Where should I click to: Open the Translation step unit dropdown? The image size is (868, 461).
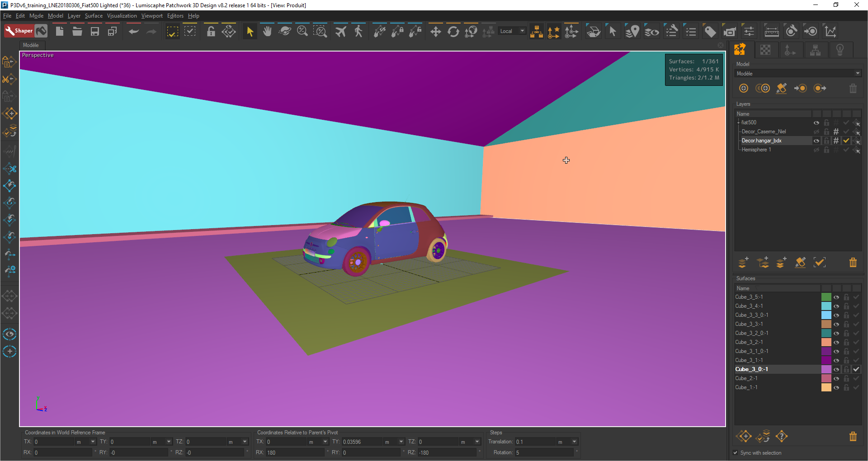pyautogui.click(x=574, y=442)
